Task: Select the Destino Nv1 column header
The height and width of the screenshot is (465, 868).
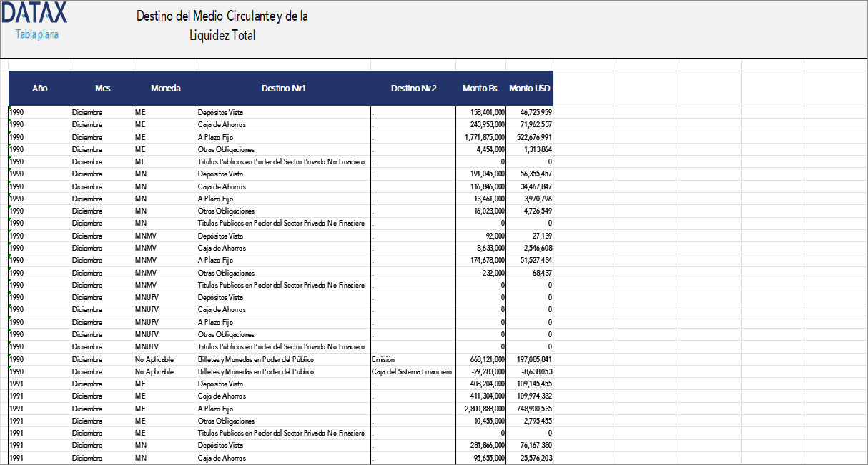Action: tap(282, 88)
